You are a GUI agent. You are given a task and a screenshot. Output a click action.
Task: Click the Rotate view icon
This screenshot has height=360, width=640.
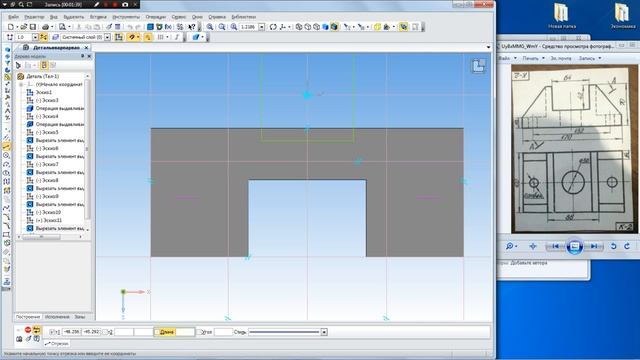(273, 27)
